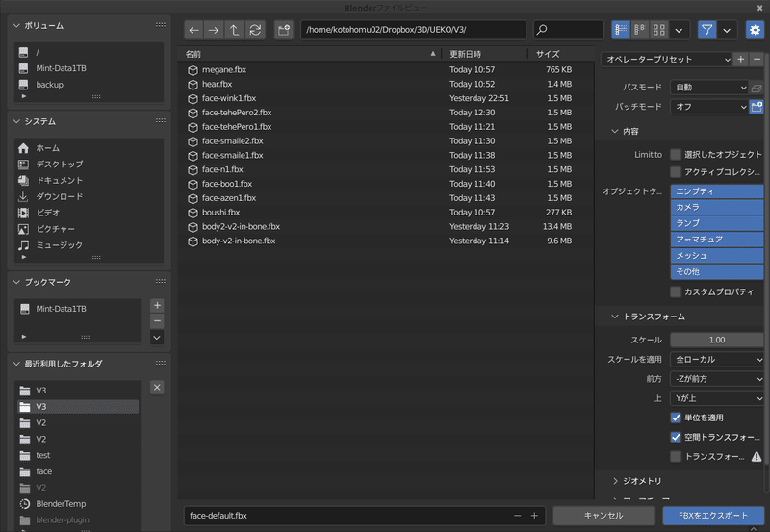Go back to previous folder arrow
Image resolution: width=770 pixels, height=532 pixels.
tap(193, 30)
